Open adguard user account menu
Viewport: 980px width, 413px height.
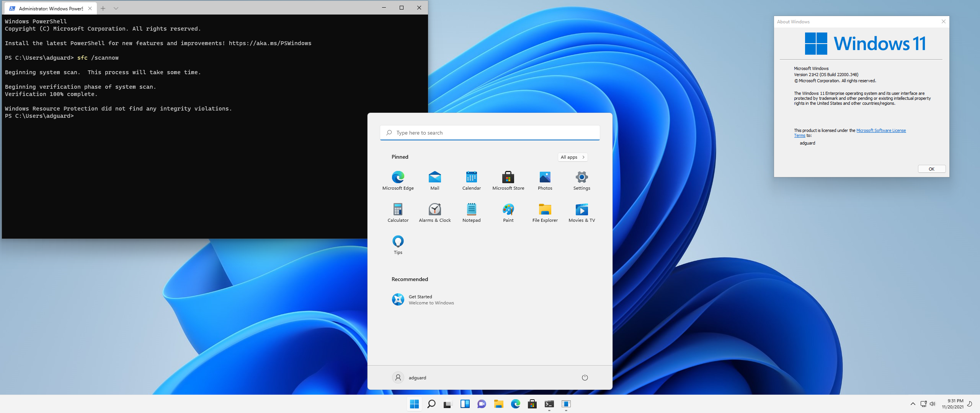409,377
